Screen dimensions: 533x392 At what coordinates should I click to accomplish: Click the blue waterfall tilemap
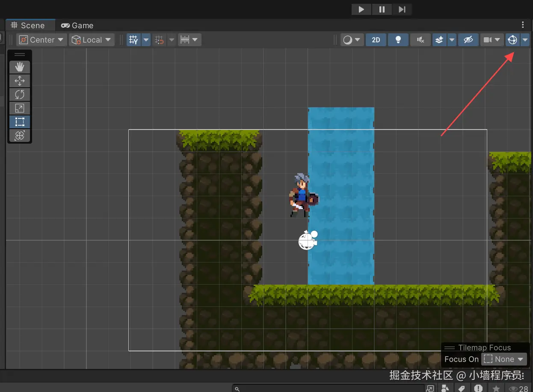(341, 196)
